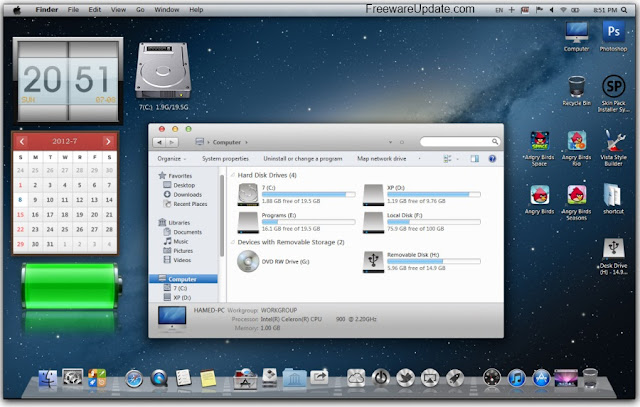
Task: Open the View menu
Action: 118,9
